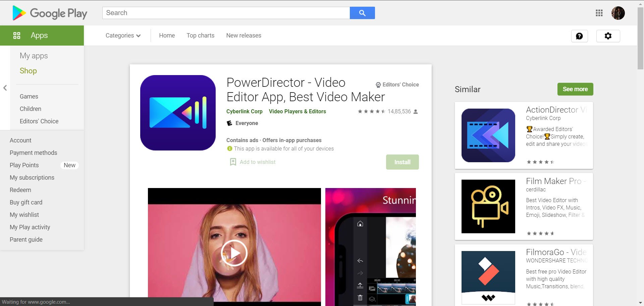Open the FilmoraGo title link
Screen dimensions: 644x306
click(556, 252)
